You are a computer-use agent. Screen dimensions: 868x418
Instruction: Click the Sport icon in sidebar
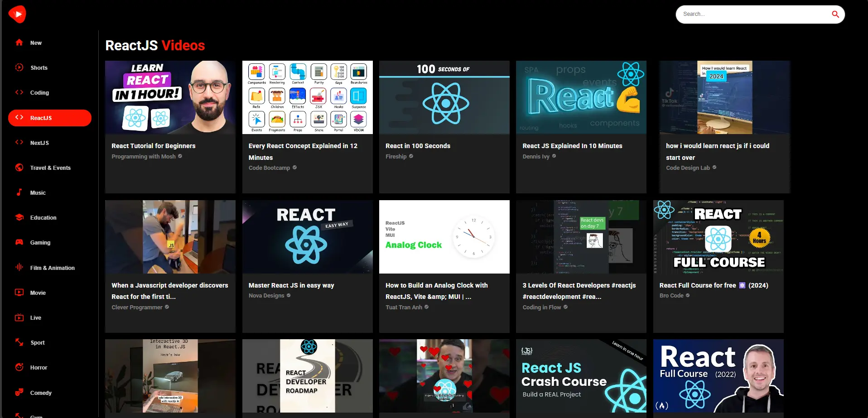[19, 342]
